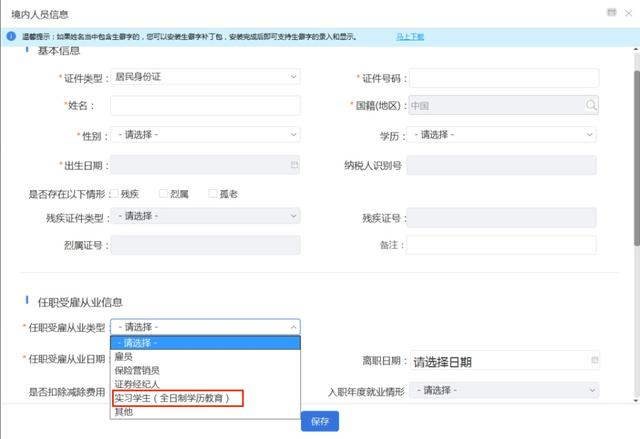Screen dimensions: 640x439
Task: Close the 境内人员信息 dialog
Action: click(x=628, y=11)
